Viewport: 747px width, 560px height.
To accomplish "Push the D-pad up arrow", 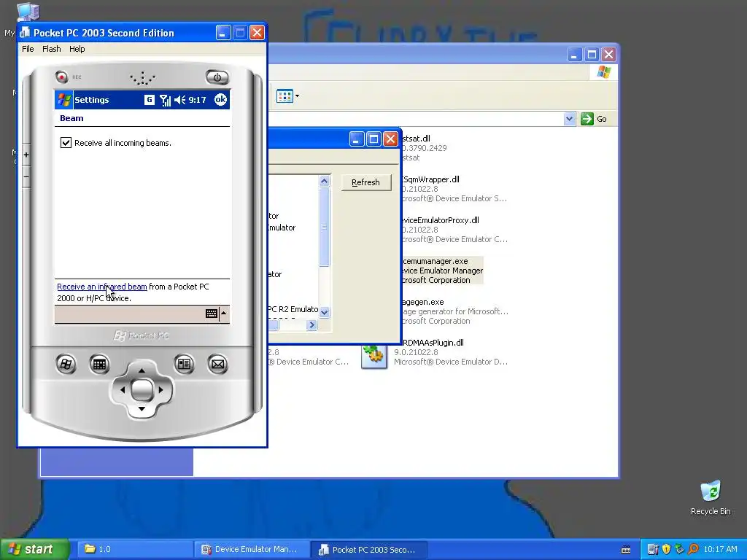I will (142, 370).
